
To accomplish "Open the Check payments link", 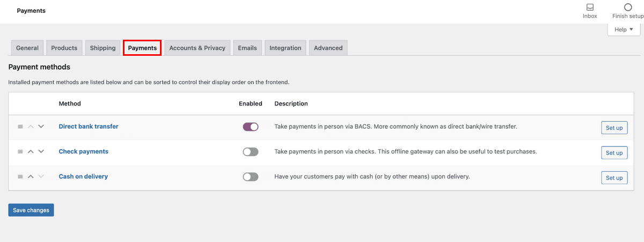I will click(x=83, y=151).
